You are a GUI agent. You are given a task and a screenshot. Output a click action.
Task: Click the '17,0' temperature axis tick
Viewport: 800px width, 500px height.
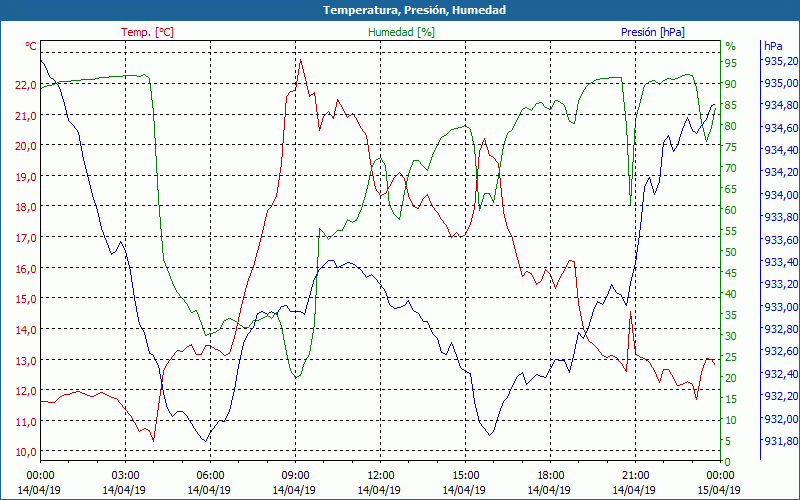click(x=26, y=238)
